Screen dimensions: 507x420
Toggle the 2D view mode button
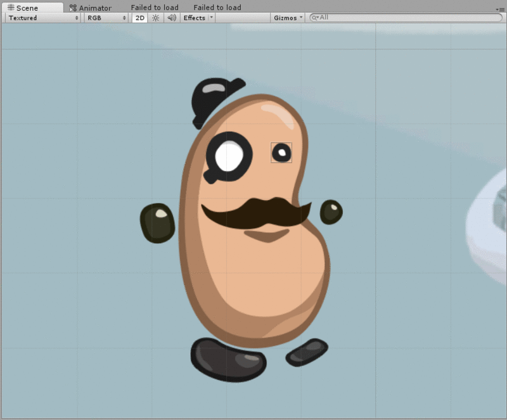coord(139,18)
